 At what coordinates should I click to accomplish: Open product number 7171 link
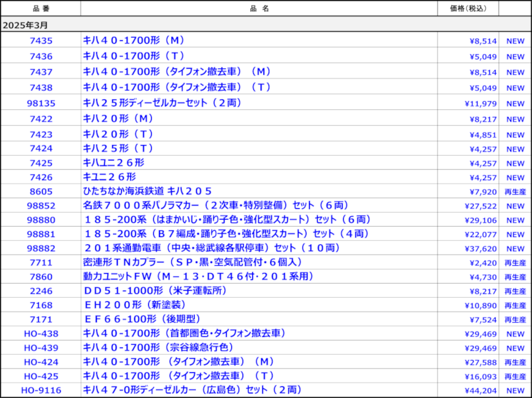pyautogui.click(x=41, y=319)
